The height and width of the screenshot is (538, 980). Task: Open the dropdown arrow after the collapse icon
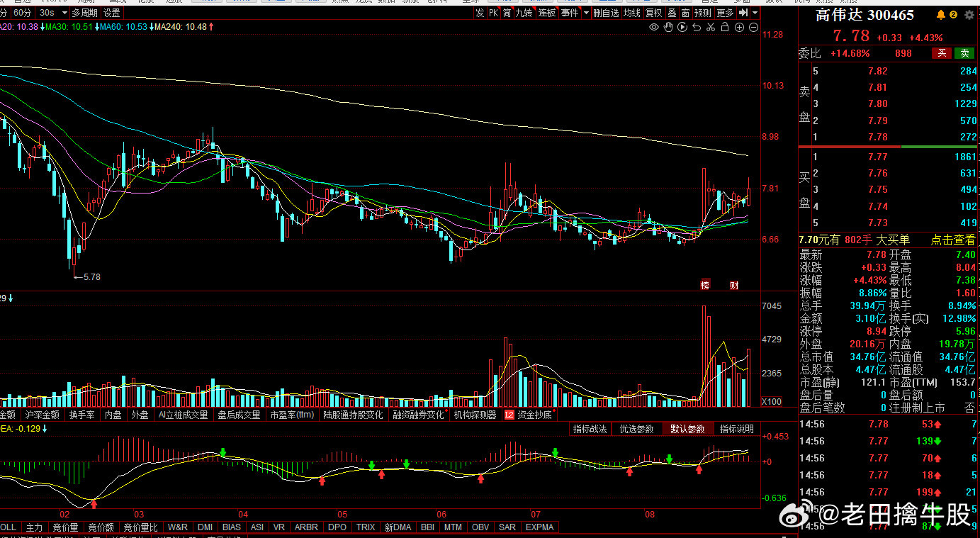[x=755, y=13]
